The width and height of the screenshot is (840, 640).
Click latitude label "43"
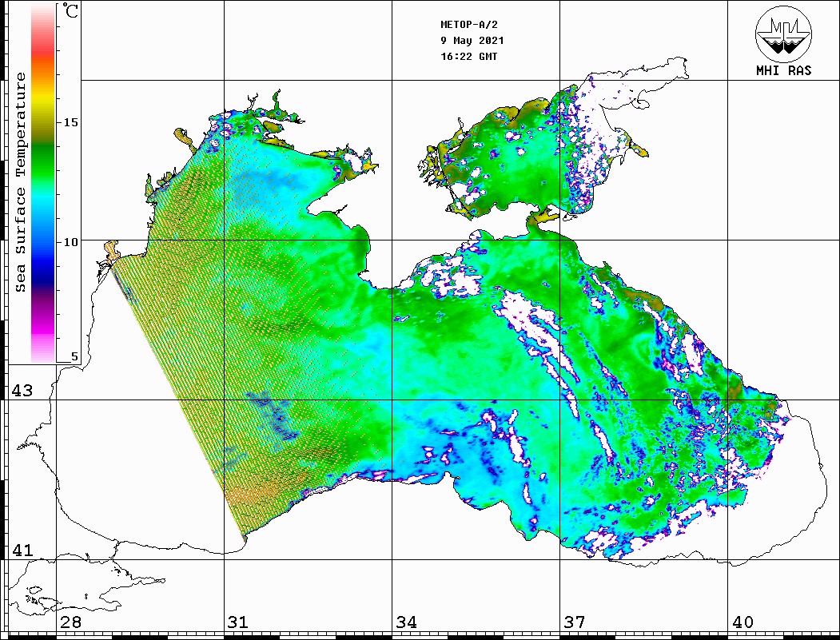pyautogui.click(x=22, y=391)
